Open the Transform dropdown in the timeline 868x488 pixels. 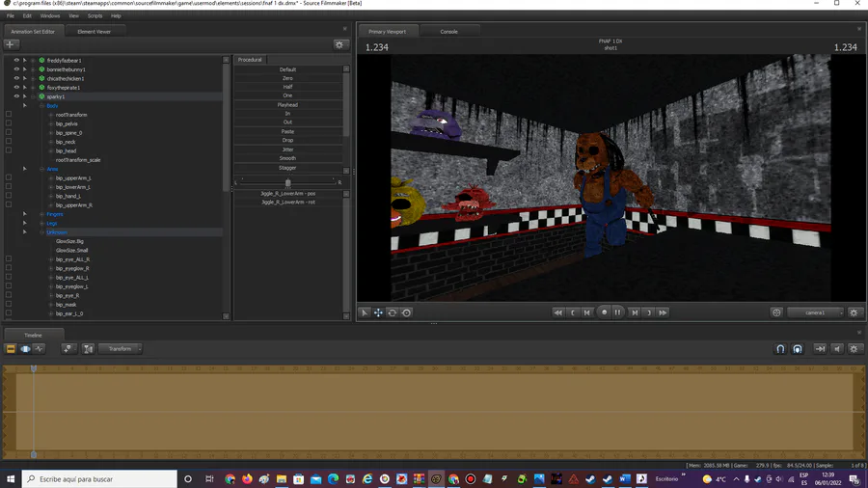coord(121,348)
